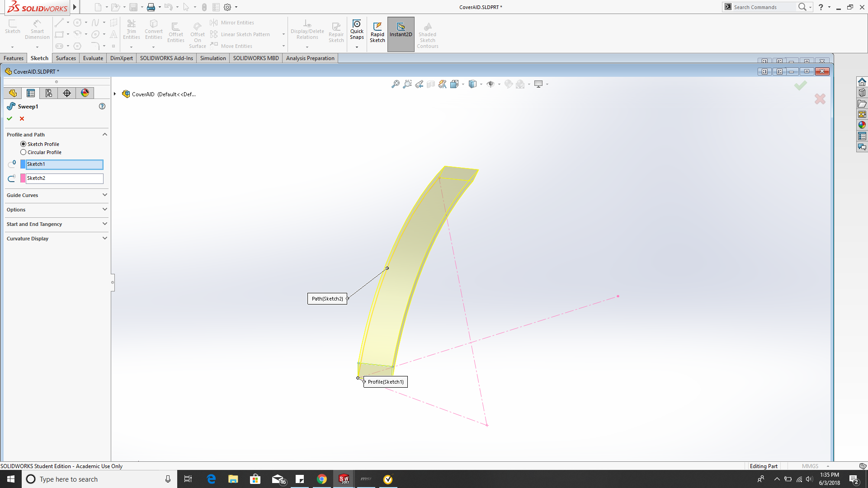Click the Sketch2 path selection box
This screenshot has width=868, height=488.
pyautogui.click(x=64, y=178)
